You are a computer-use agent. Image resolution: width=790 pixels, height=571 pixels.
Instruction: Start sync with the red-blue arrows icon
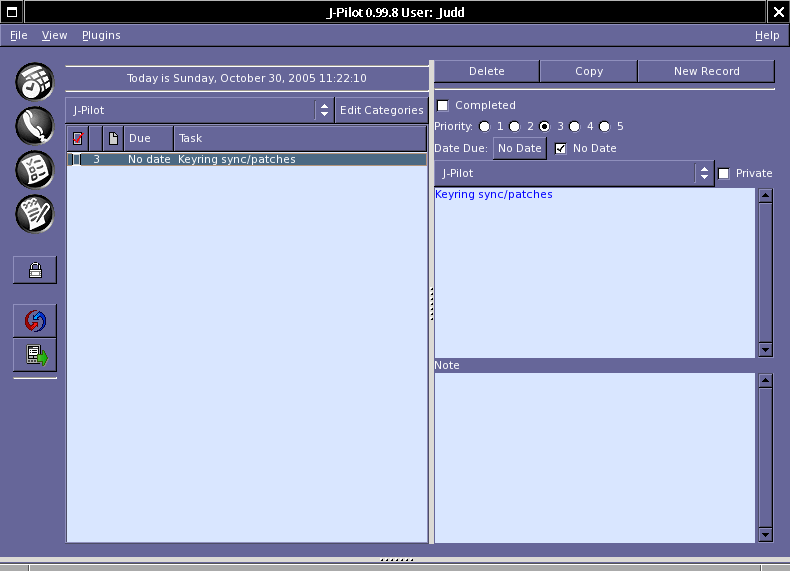click(35, 321)
